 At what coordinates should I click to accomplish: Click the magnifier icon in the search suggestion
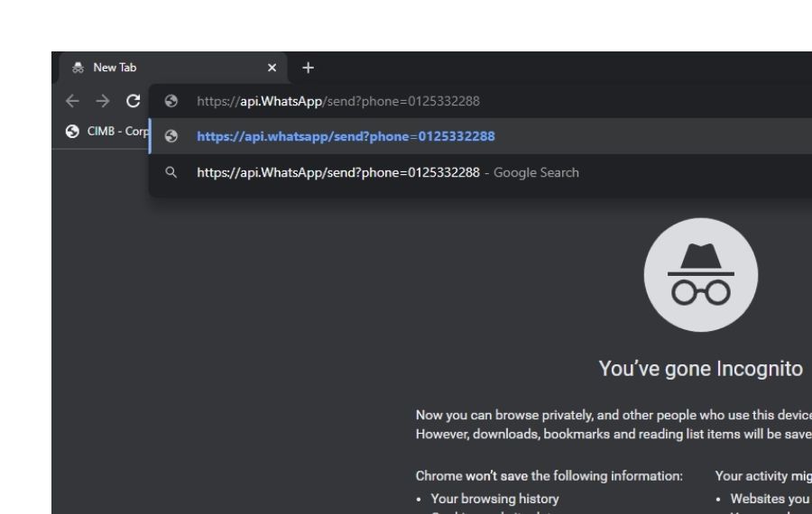pos(171,172)
